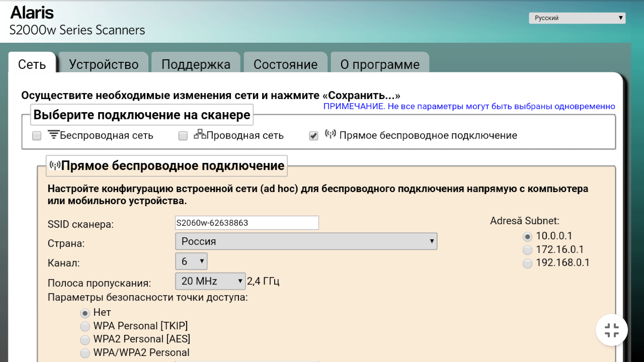Viewport: 644px width, 362px height.
Task: Select the 172.16.0.1 subnet address
Action: (527, 250)
